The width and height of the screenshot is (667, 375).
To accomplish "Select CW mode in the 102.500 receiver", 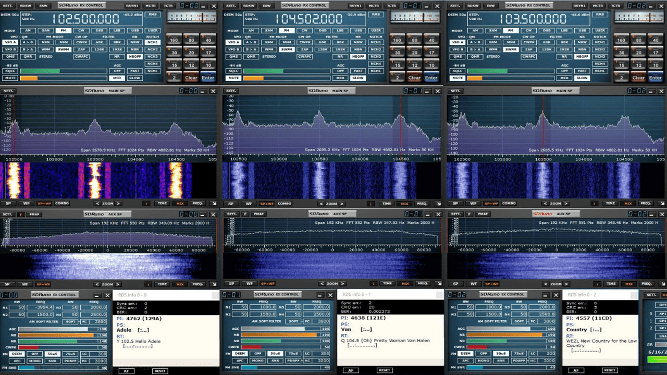I will pyautogui.click(x=81, y=31).
